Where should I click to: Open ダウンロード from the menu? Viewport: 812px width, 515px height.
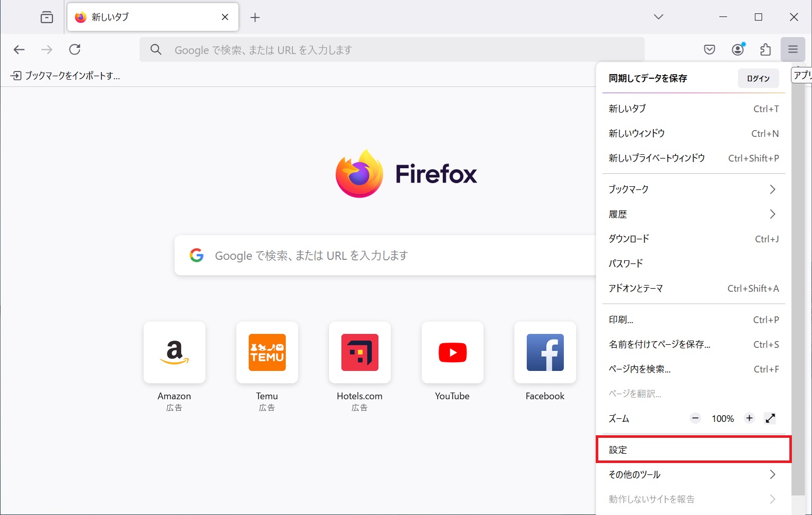694,239
